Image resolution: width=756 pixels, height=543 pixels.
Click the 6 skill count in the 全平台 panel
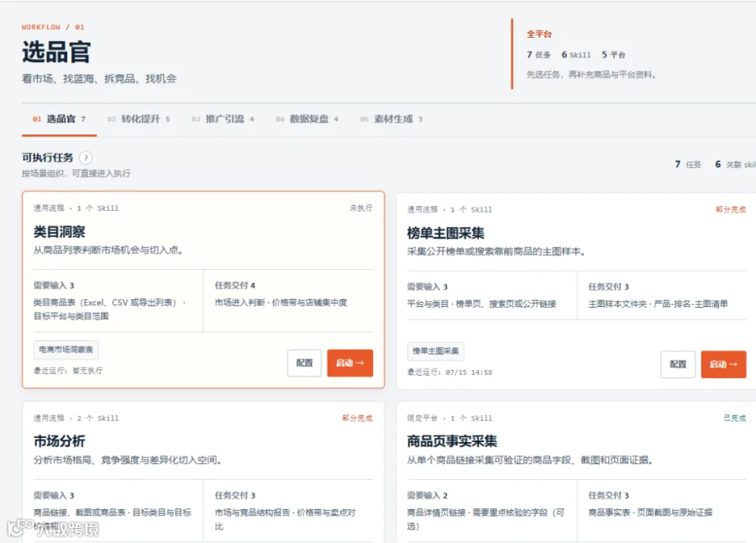tap(576, 55)
